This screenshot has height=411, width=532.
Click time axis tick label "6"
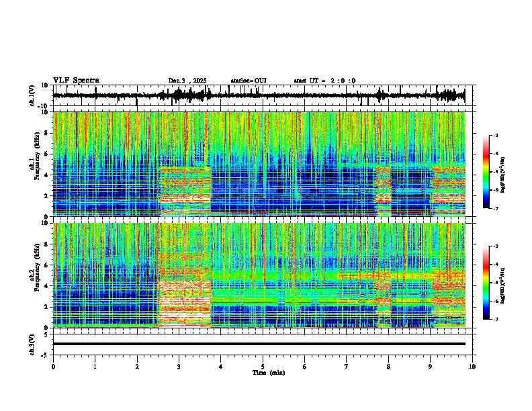(305, 367)
